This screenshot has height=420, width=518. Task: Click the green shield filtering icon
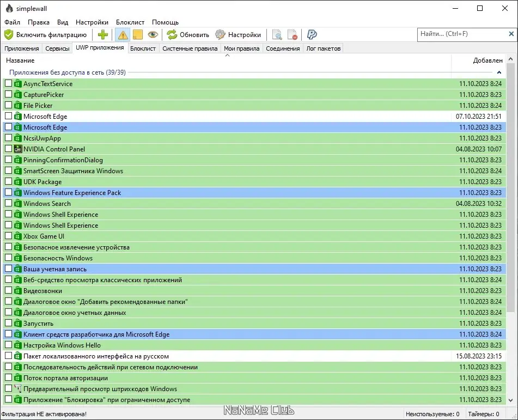coord(9,34)
